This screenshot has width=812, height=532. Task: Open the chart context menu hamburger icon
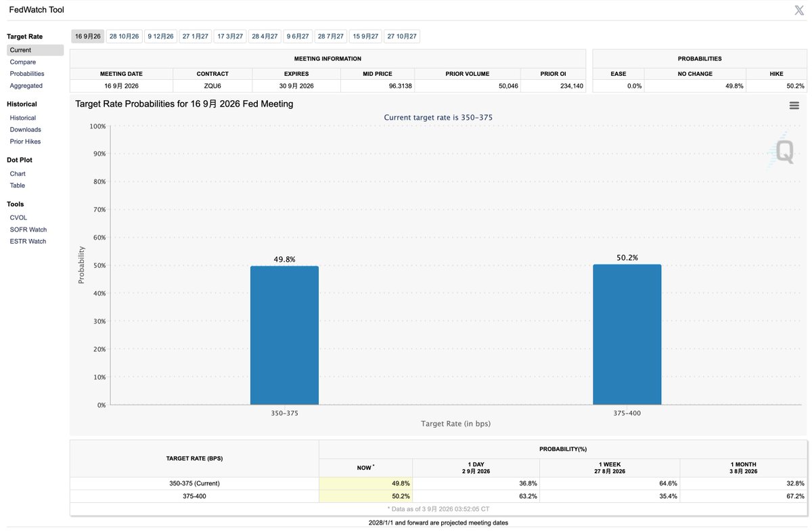point(794,106)
